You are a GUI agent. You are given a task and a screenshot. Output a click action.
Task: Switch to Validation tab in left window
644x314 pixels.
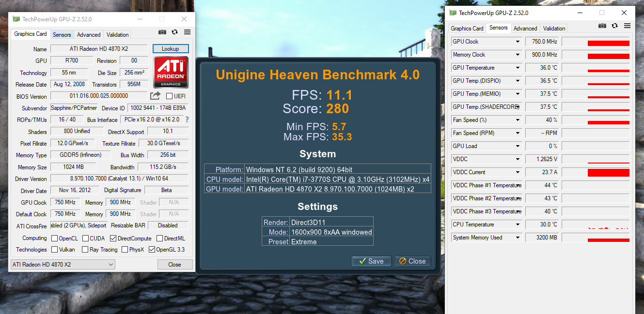118,35
